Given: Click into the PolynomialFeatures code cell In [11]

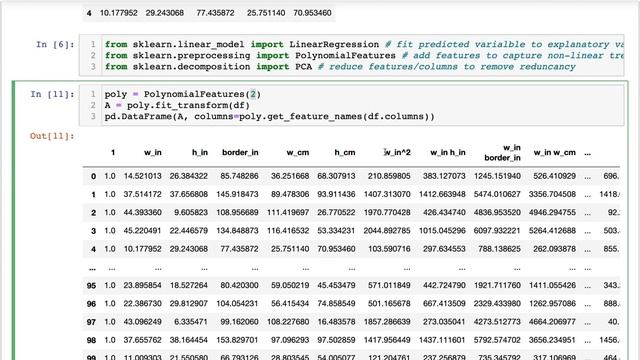Looking at the screenshot, I should [351, 105].
